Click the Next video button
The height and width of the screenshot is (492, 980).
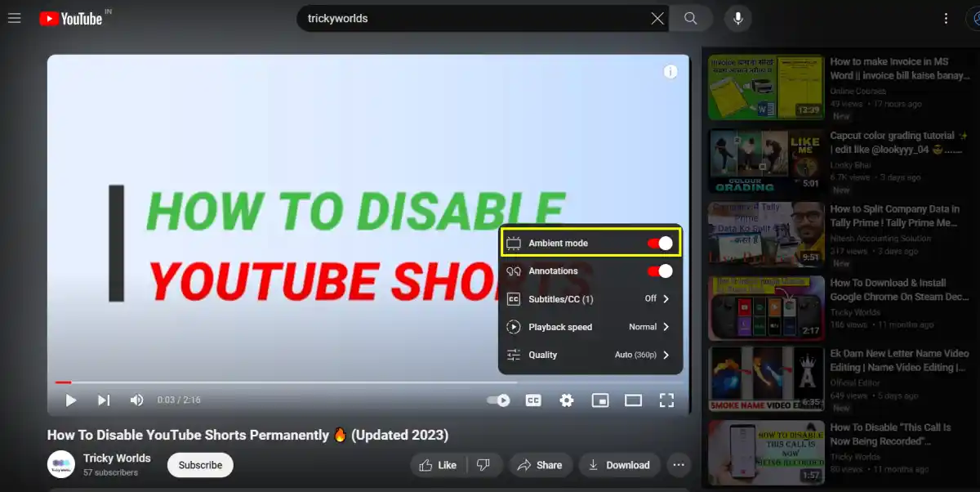(103, 400)
